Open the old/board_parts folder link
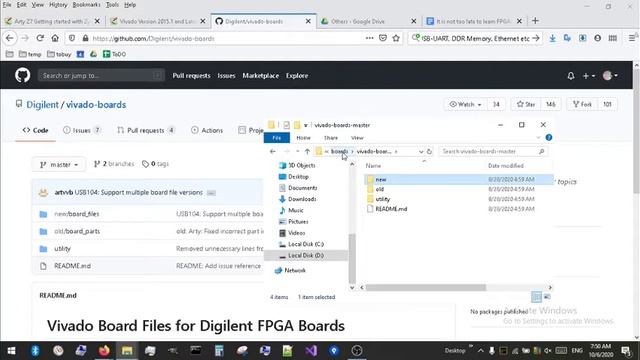The image size is (640, 360). [x=77, y=231]
